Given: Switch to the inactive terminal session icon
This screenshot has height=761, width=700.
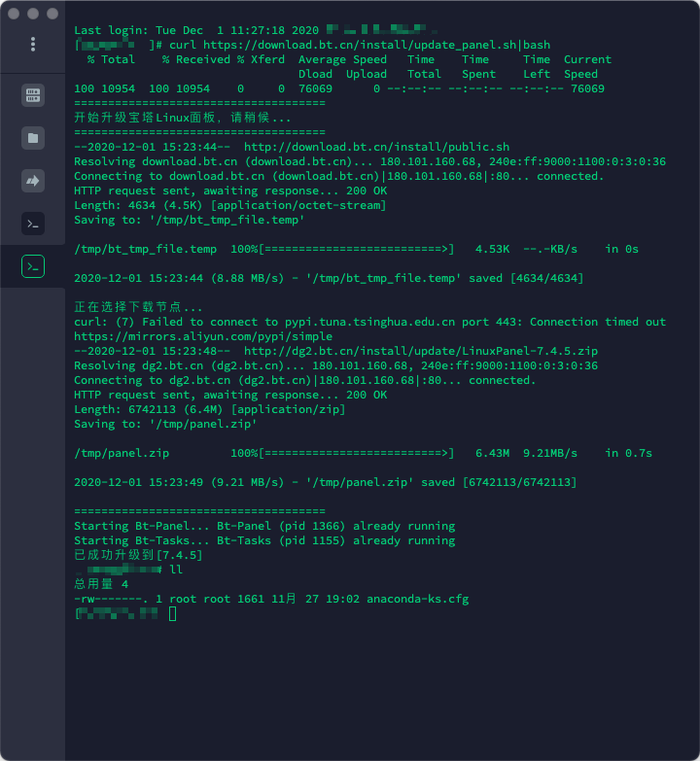Looking at the screenshot, I should (33, 224).
